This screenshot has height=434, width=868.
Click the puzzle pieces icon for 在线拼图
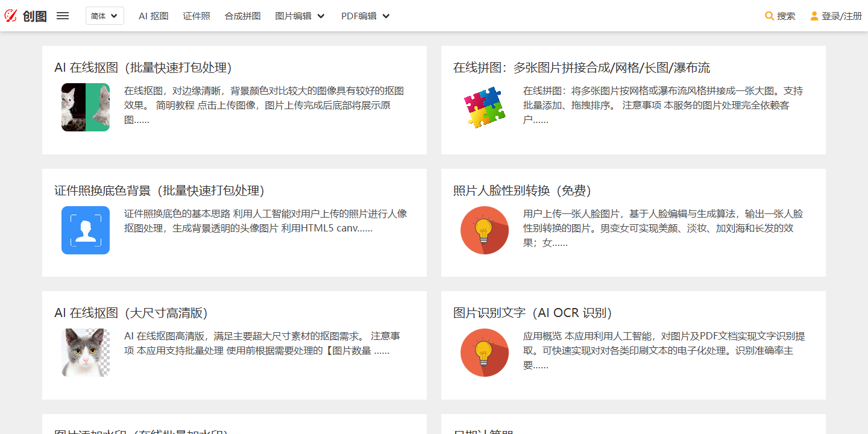point(485,107)
